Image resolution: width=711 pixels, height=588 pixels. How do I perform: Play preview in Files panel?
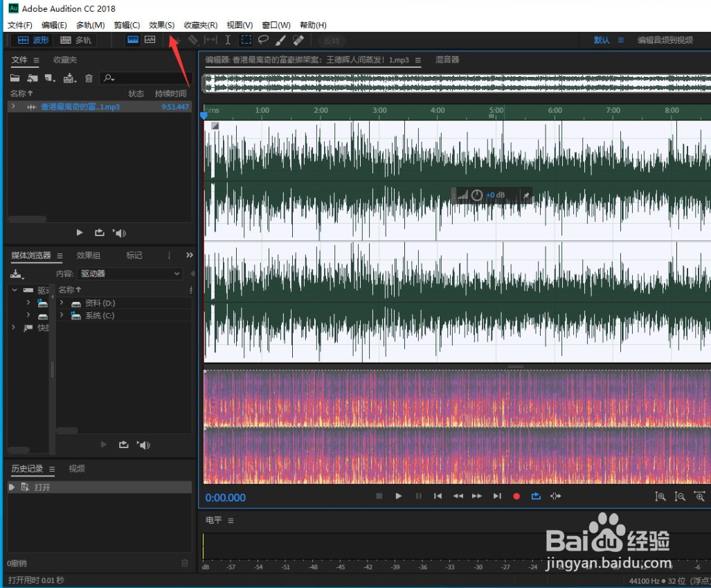(80, 233)
